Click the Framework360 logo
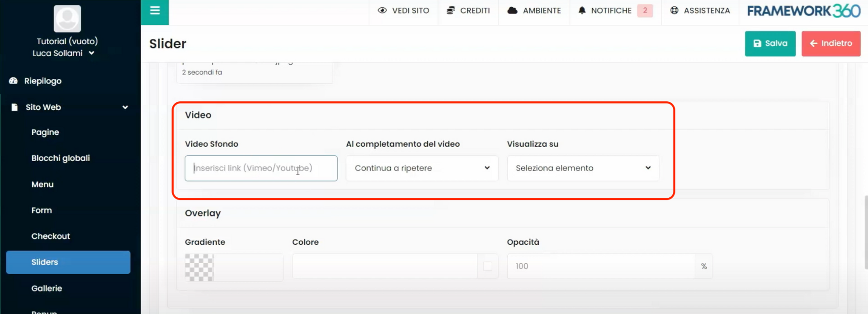This screenshot has width=868, height=314. 803,11
